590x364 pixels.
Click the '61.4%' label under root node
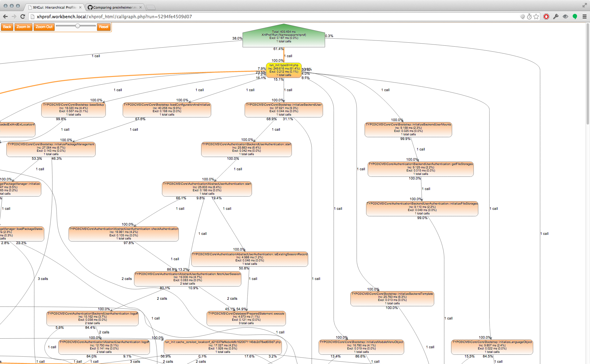tap(278, 49)
